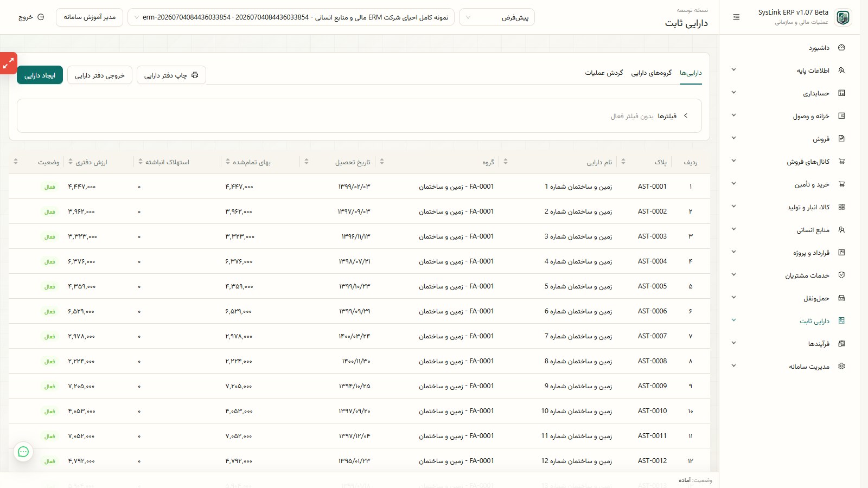Click the مدیریت سامانه settings gear icon
The width and height of the screenshot is (868, 488).
tap(841, 367)
